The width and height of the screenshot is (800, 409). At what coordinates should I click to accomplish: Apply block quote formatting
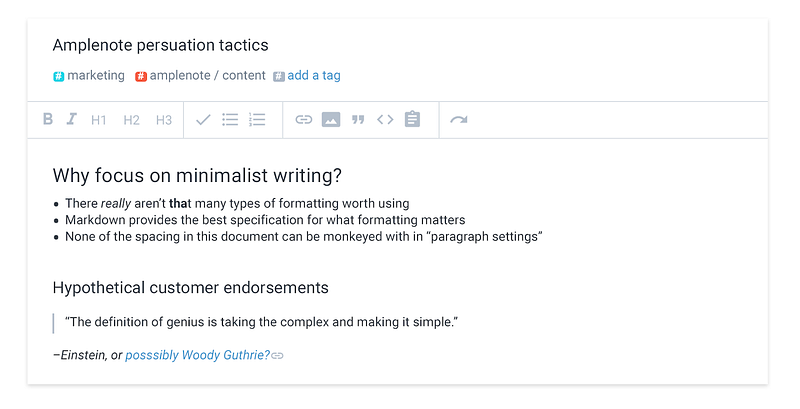[x=358, y=120]
